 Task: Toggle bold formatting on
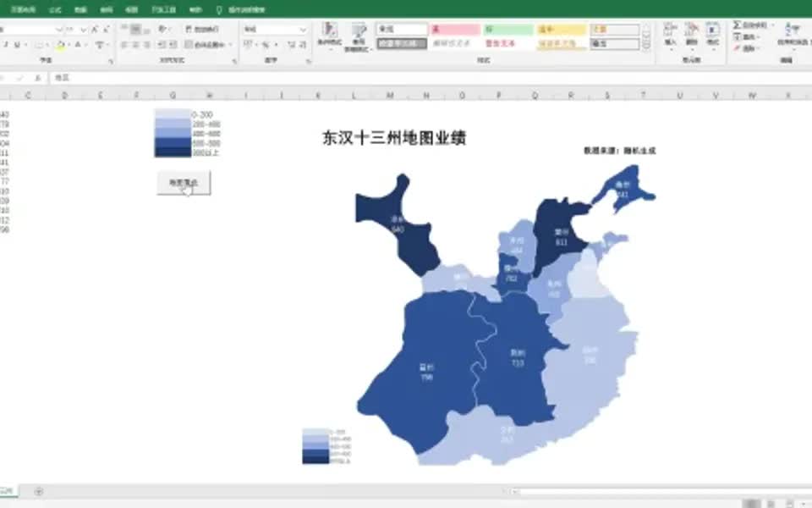(2, 43)
